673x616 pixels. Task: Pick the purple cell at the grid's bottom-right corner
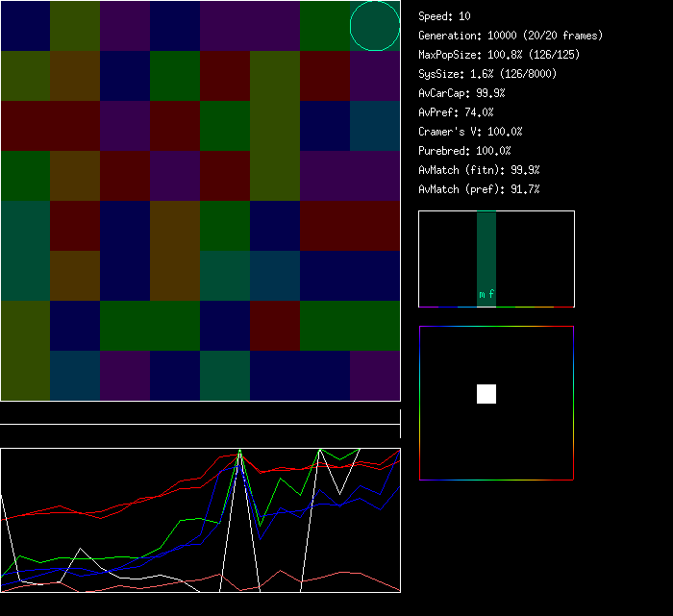coord(375,375)
